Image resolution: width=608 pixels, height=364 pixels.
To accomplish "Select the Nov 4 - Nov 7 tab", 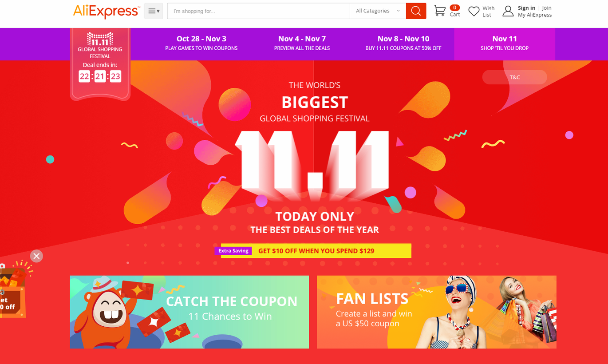I will [302, 44].
